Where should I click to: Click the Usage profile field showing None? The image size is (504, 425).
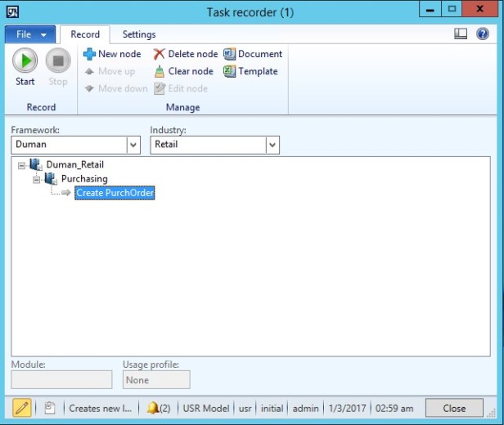(x=156, y=380)
